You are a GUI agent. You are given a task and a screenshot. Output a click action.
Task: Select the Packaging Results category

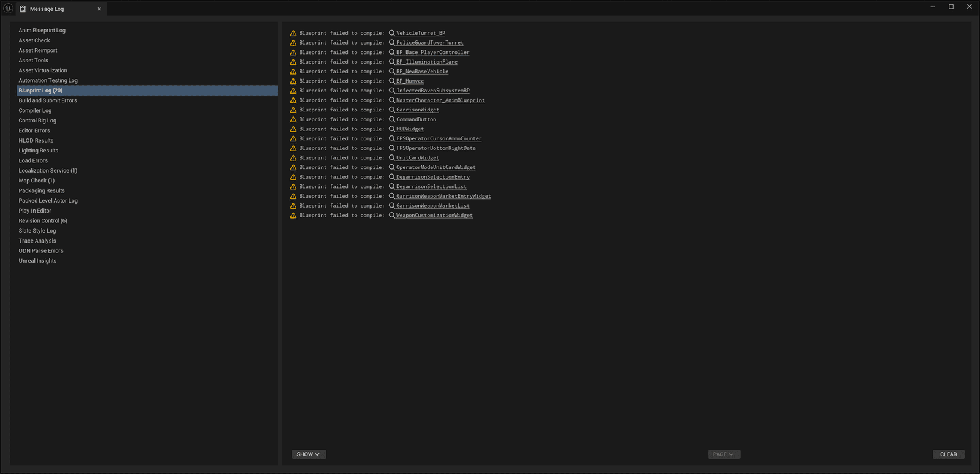147,190
